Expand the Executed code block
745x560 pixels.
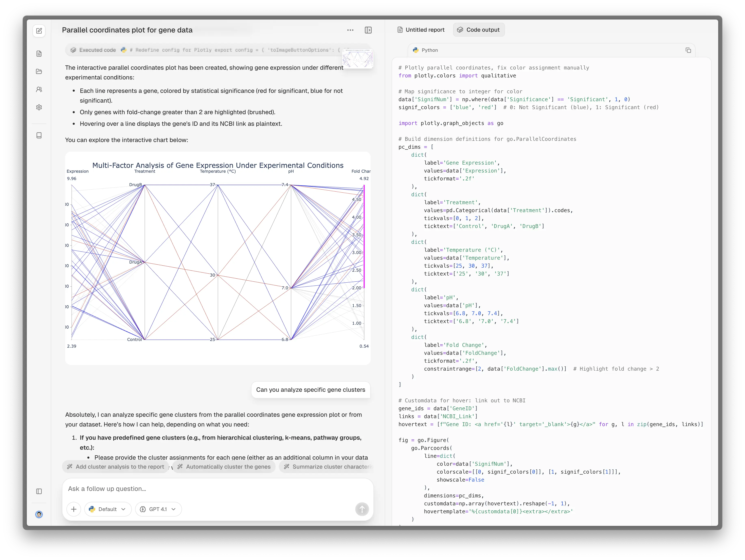[206, 50]
